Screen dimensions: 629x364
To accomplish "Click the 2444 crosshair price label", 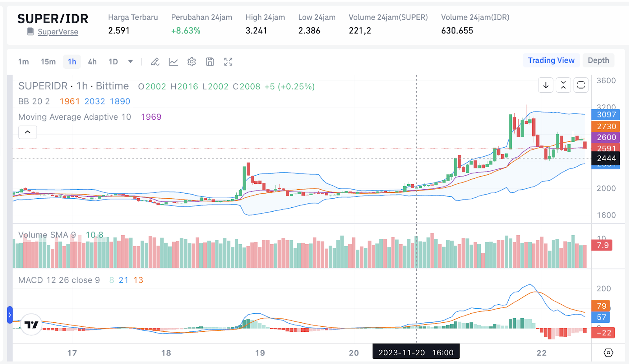I will 606,158.
